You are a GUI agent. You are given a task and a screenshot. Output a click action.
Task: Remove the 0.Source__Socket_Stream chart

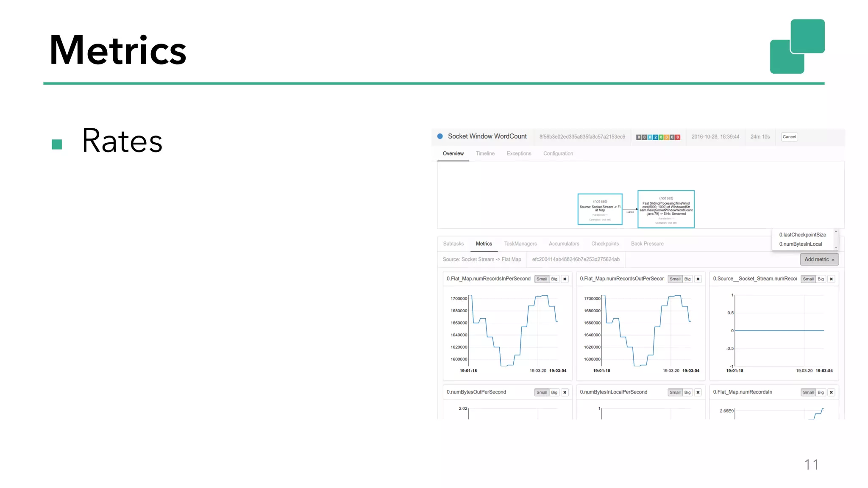[x=831, y=279]
